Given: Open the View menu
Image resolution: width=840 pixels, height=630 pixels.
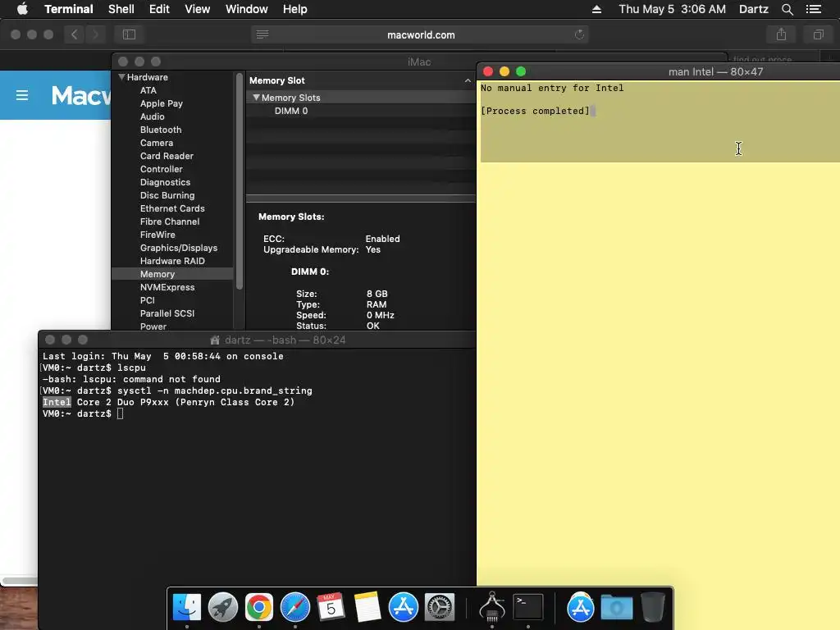Looking at the screenshot, I should point(197,9).
